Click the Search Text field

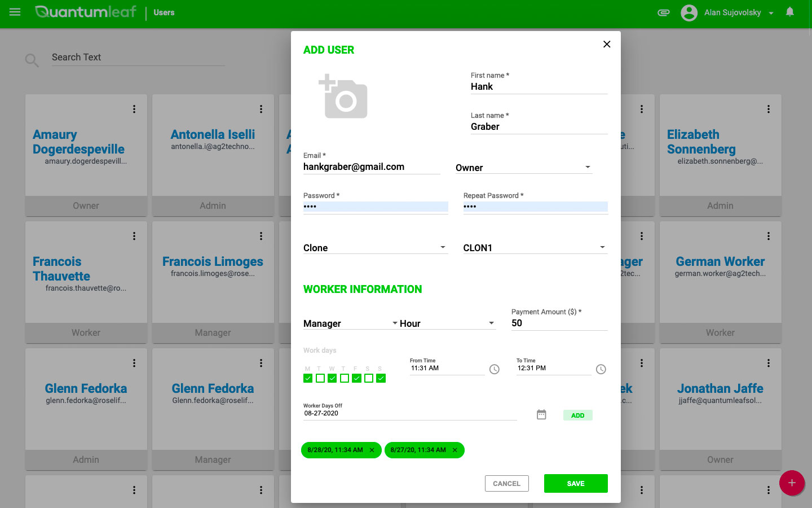click(x=138, y=58)
